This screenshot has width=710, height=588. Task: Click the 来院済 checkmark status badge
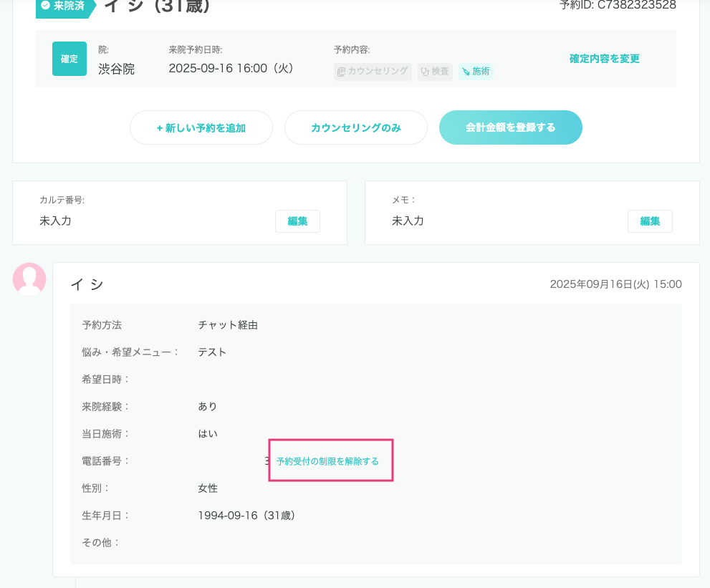click(x=64, y=6)
